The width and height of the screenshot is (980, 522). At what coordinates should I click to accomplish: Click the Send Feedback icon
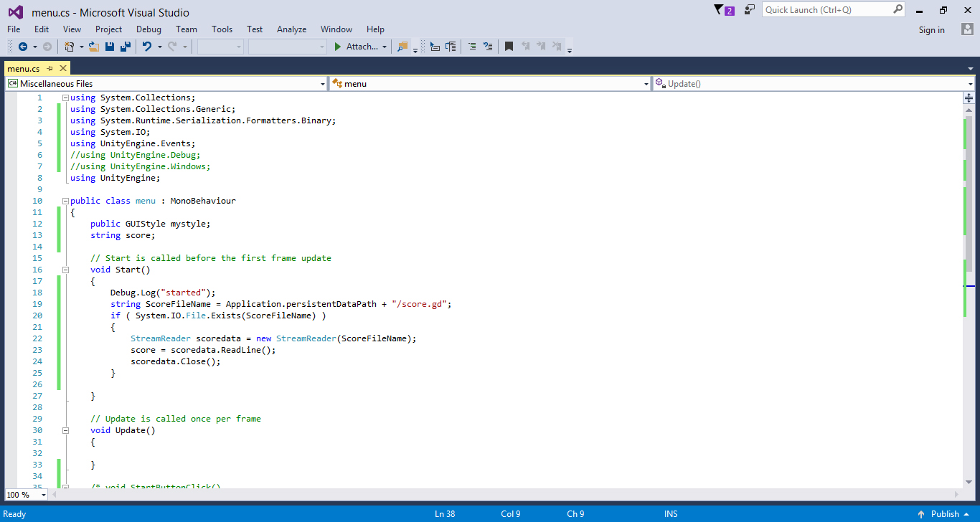750,10
